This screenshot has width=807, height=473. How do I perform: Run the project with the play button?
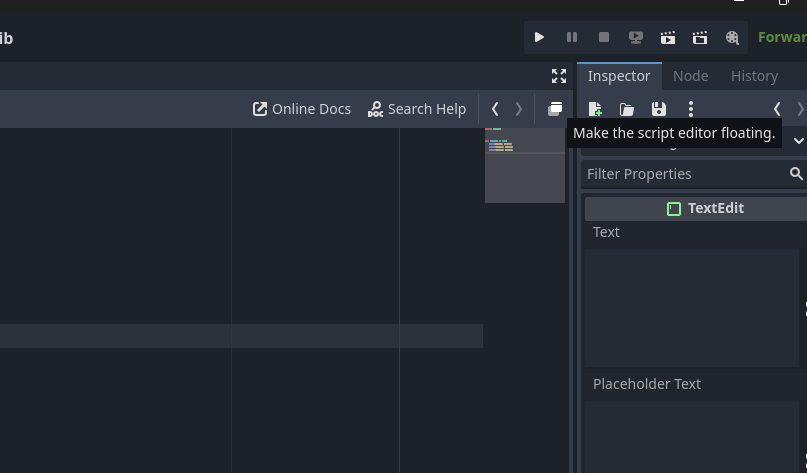click(x=539, y=38)
